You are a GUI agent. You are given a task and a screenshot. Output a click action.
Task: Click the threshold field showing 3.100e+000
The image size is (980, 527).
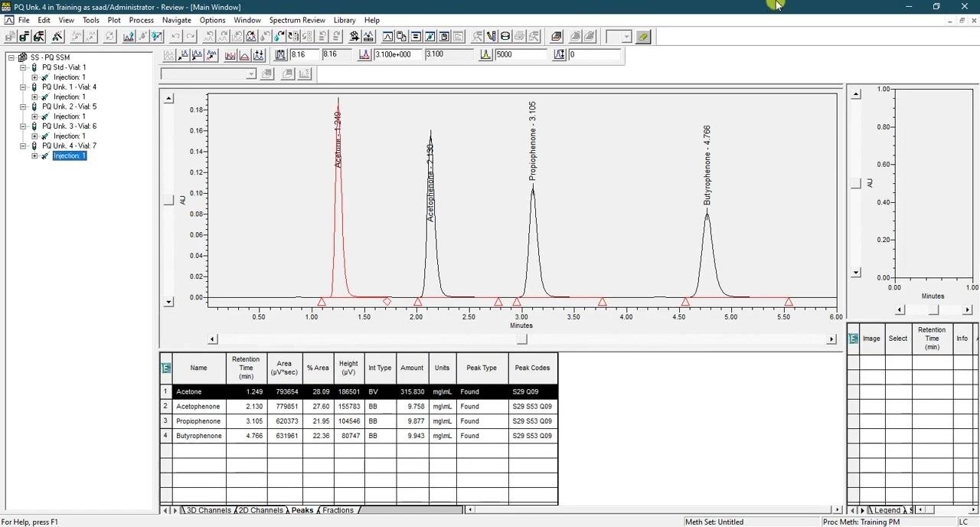point(398,54)
